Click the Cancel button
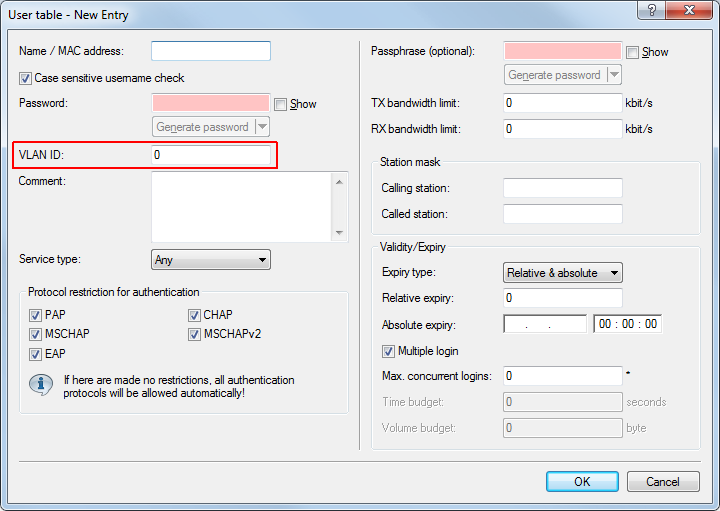This screenshot has width=720, height=511. (662, 481)
